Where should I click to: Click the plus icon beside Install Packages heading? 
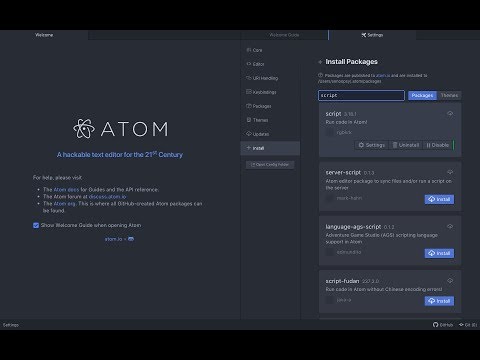tap(320, 62)
